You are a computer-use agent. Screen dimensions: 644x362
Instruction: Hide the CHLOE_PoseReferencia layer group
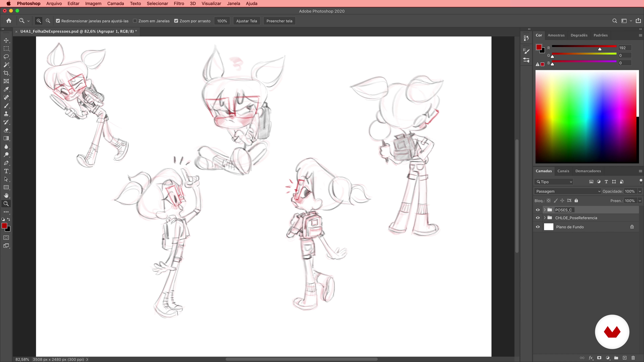538,218
